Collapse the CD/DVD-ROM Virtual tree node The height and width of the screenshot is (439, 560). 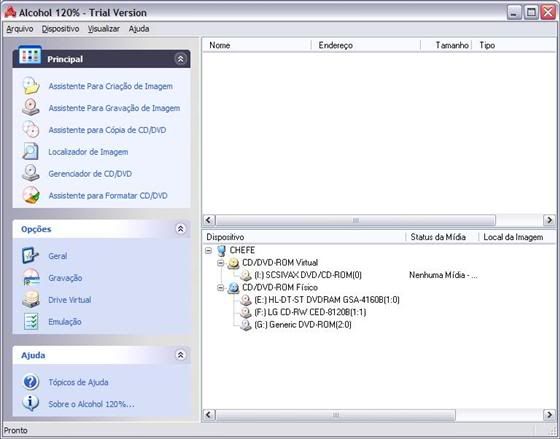tap(221, 263)
